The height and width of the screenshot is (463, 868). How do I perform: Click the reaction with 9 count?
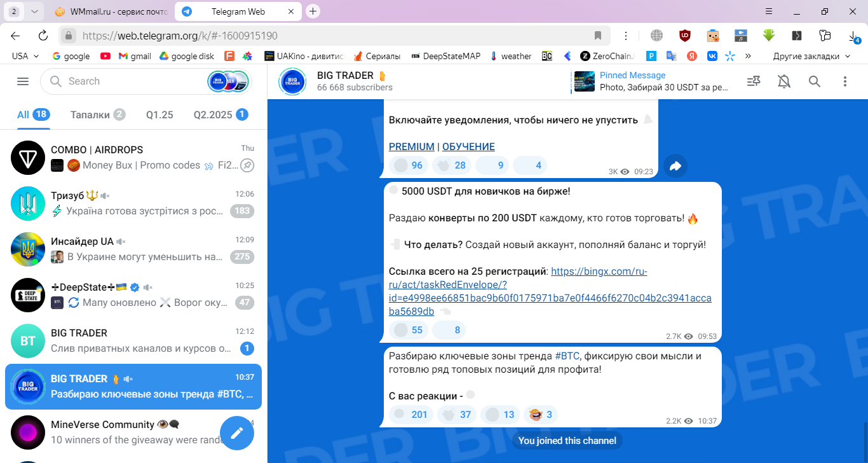pos(492,165)
